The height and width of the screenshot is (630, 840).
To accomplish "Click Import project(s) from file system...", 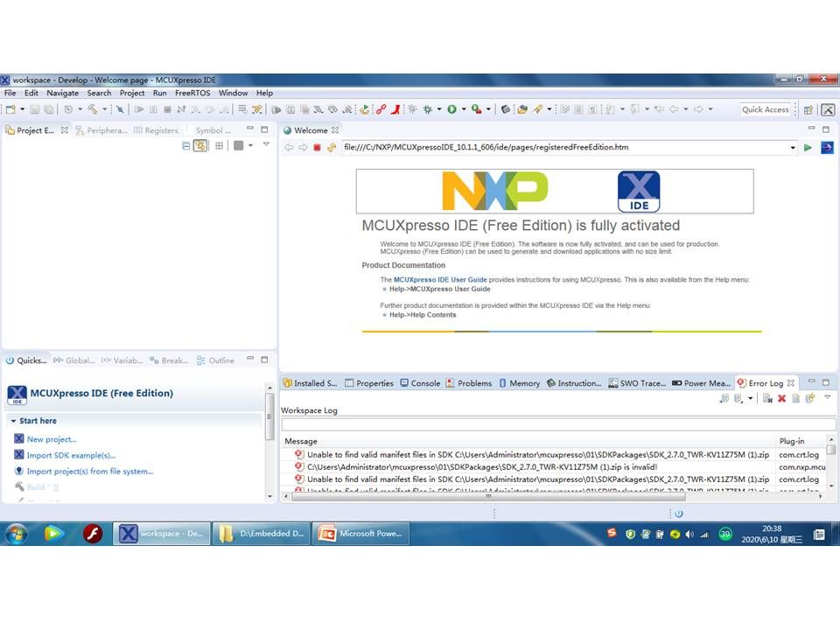I will [x=89, y=472].
